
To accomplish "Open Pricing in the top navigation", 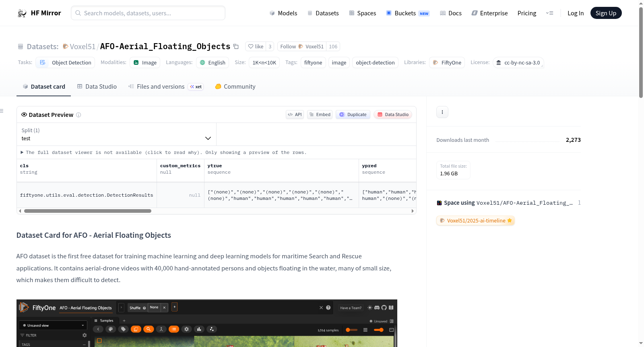I will point(527,13).
